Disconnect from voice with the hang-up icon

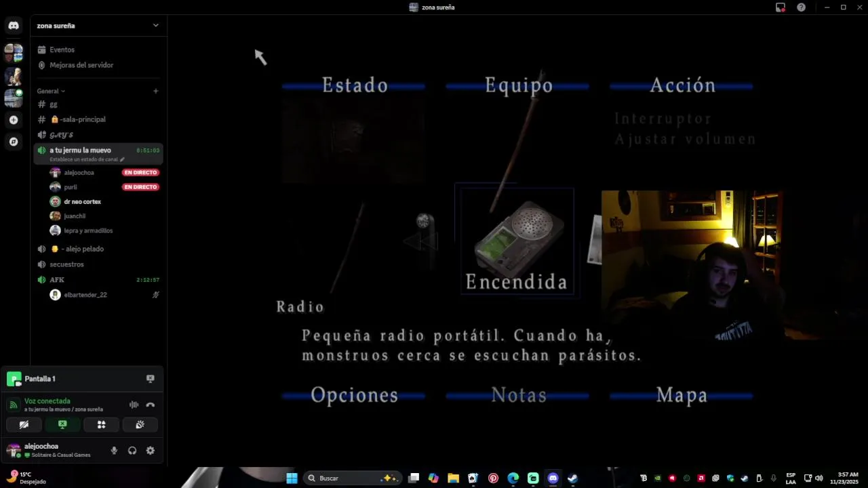click(151, 405)
